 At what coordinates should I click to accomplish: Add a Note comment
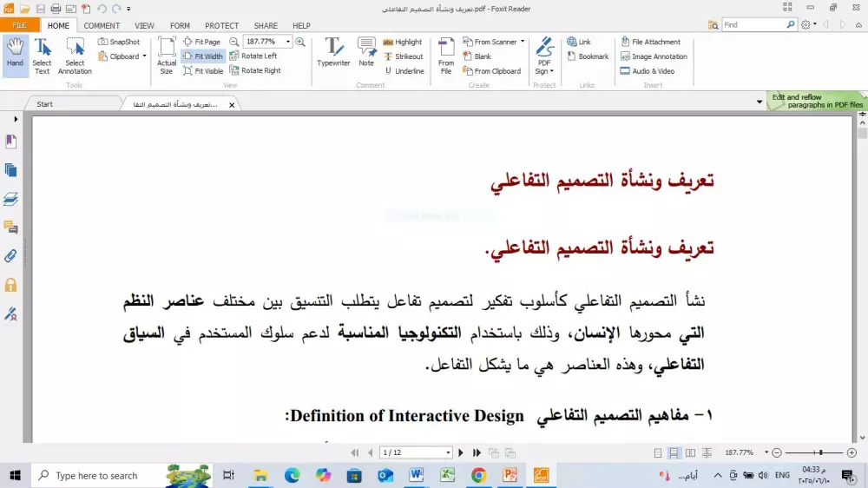(366, 53)
